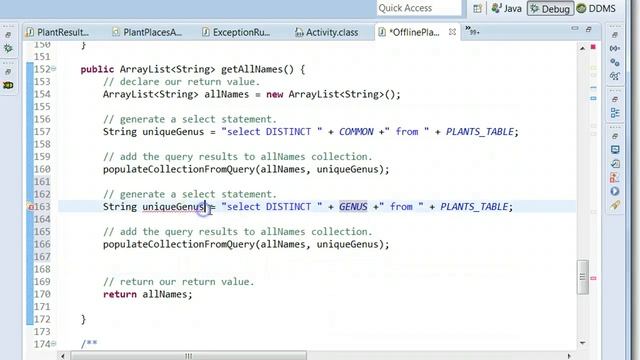The height and width of the screenshot is (360, 640).
Task: Open the Variables view icon
Action: pyautogui.click(x=615, y=49)
